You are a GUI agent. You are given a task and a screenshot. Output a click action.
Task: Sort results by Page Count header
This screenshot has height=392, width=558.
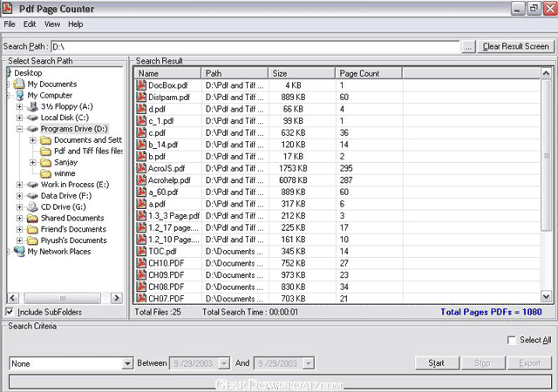(x=369, y=73)
